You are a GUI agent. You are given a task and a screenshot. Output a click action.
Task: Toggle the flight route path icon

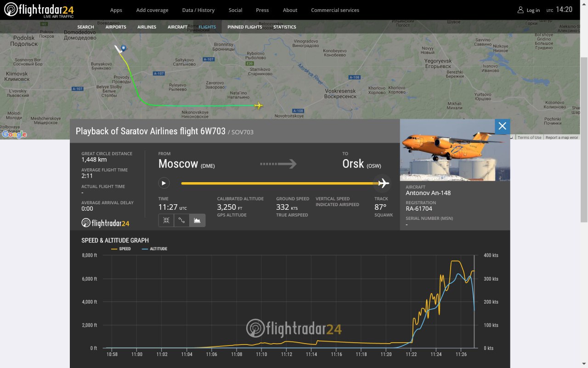coord(182,220)
